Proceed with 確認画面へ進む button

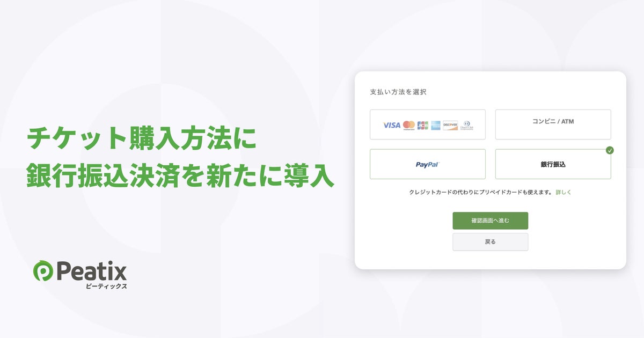click(490, 221)
